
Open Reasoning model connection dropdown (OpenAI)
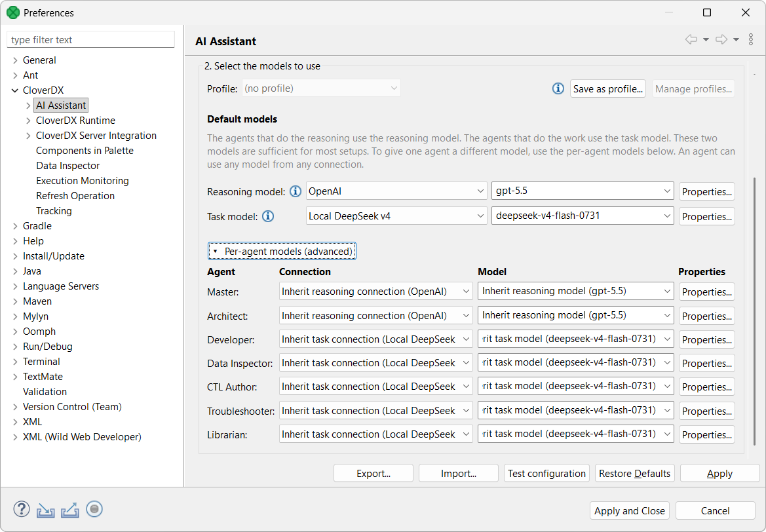click(x=396, y=191)
